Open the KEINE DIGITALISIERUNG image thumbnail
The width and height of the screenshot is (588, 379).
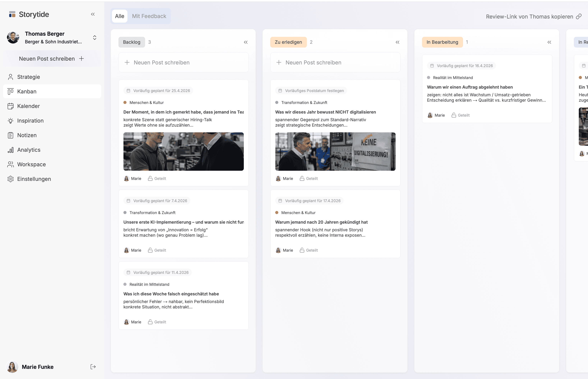coord(335,151)
